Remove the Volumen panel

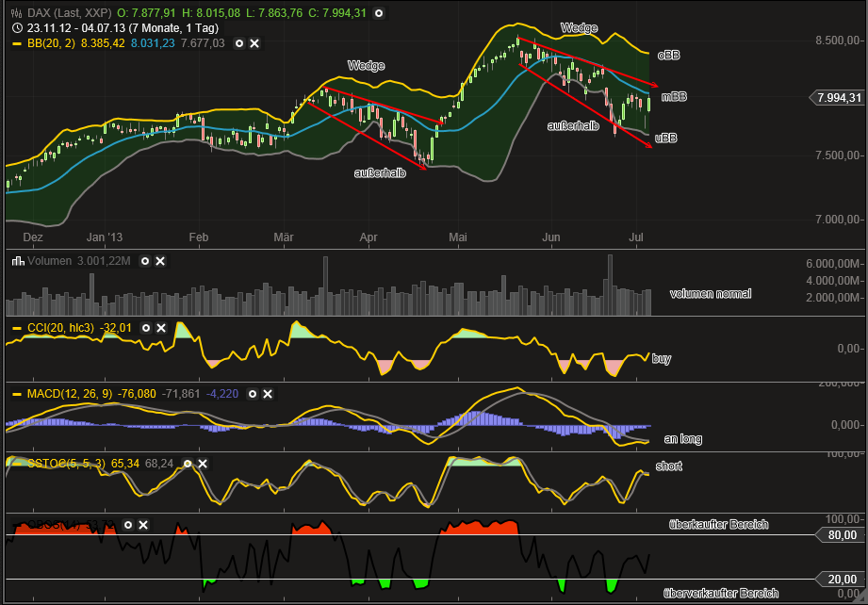(160, 261)
